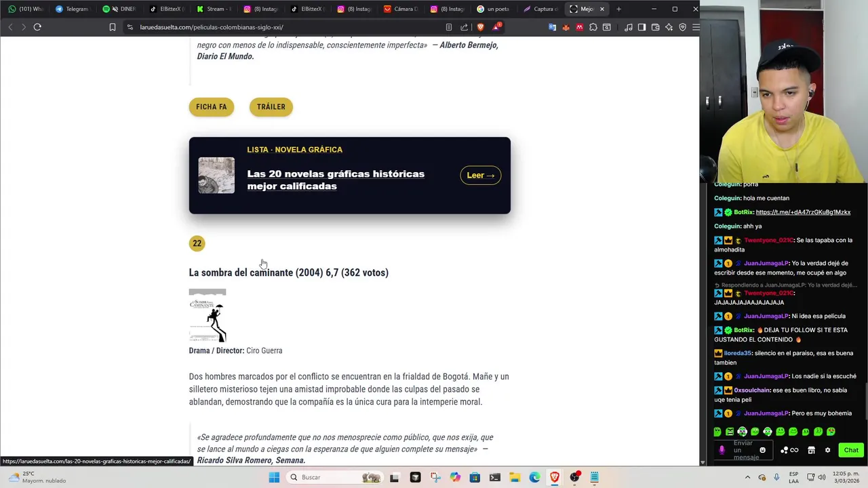Switch to the 'Captura' tab
868x488 pixels.
coord(540,9)
